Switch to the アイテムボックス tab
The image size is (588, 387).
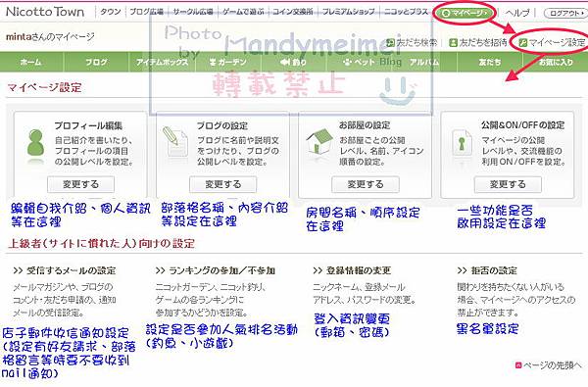(x=162, y=62)
